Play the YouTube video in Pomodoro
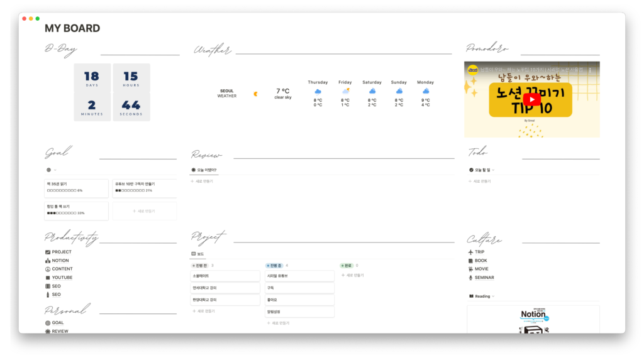Screen dimensions: 644x358 pyautogui.click(x=531, y=99)
